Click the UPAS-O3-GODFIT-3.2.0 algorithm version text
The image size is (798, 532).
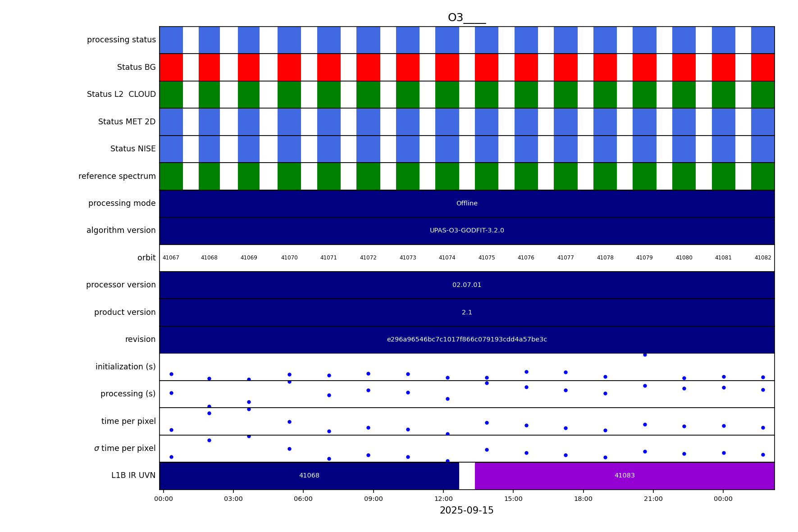[x=466, y=231]
